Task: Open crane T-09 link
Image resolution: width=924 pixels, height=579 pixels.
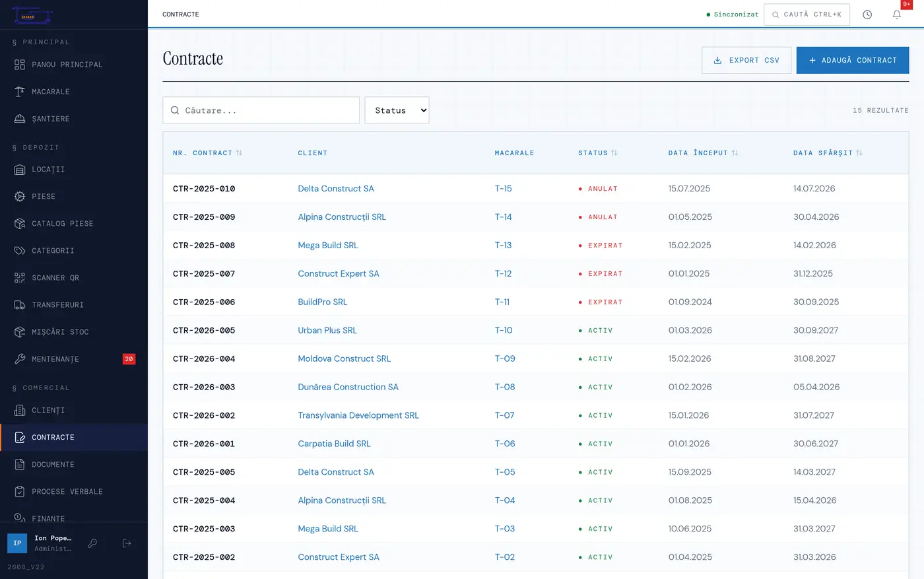Action: [505, 358]
